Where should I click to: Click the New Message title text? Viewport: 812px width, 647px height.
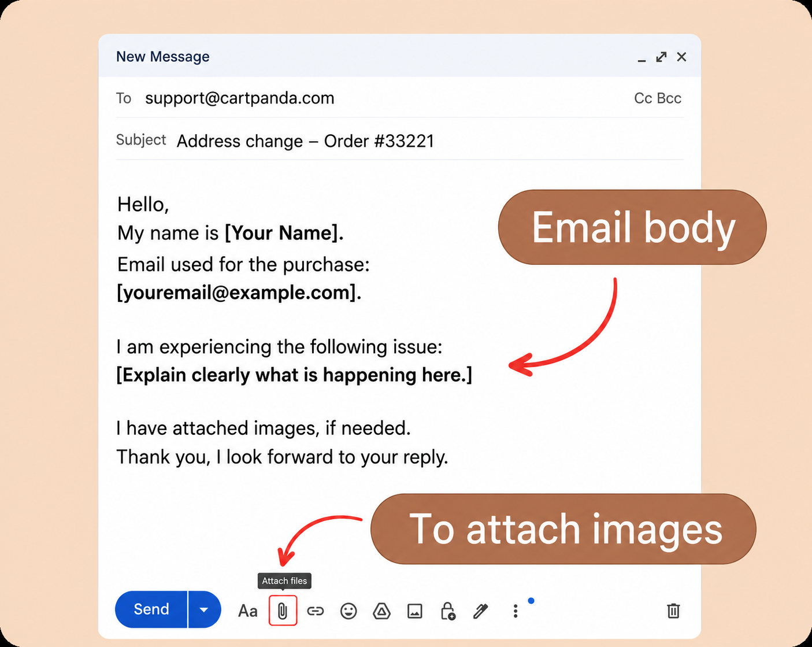[163, 57]
